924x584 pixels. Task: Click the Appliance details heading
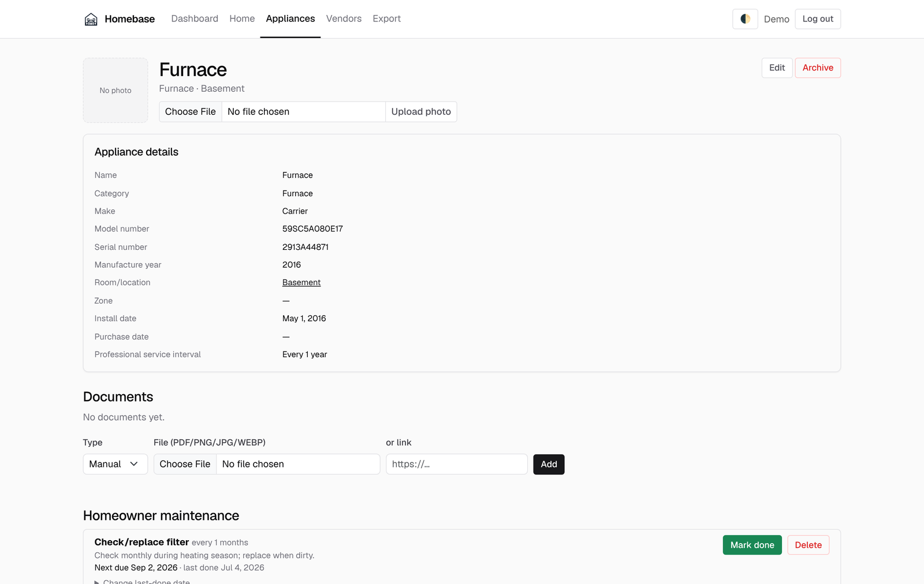136,152
